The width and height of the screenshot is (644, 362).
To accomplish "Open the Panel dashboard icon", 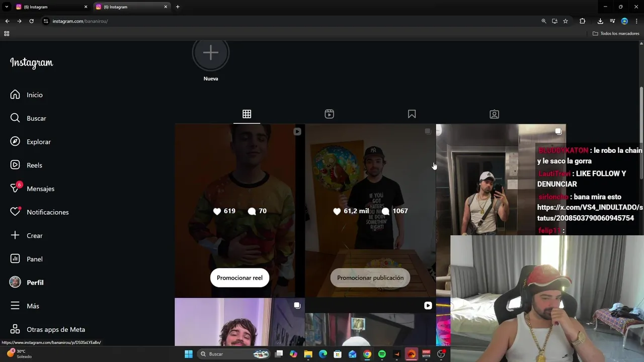I will point(15,259).
